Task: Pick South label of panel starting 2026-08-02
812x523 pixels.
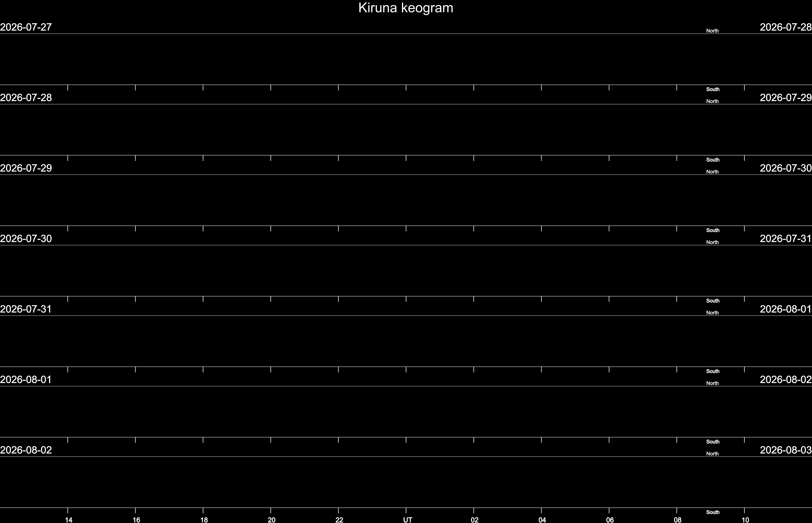Action: [713, 512]
